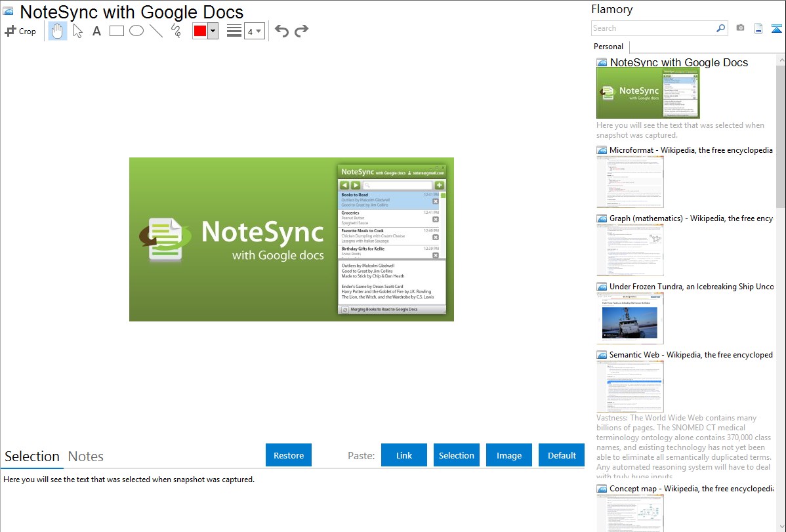Open the Personal tab
Screen dimensions: 786x532
click(x=608, y=47)
